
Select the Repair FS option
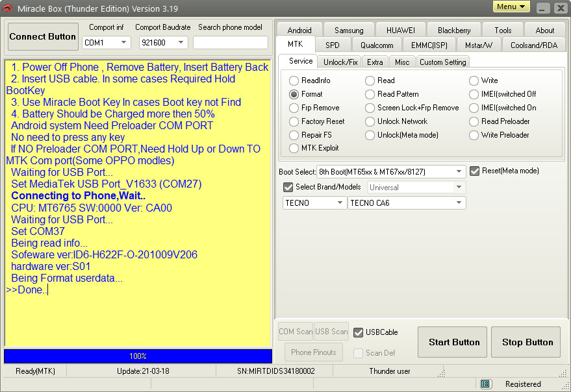311,135
